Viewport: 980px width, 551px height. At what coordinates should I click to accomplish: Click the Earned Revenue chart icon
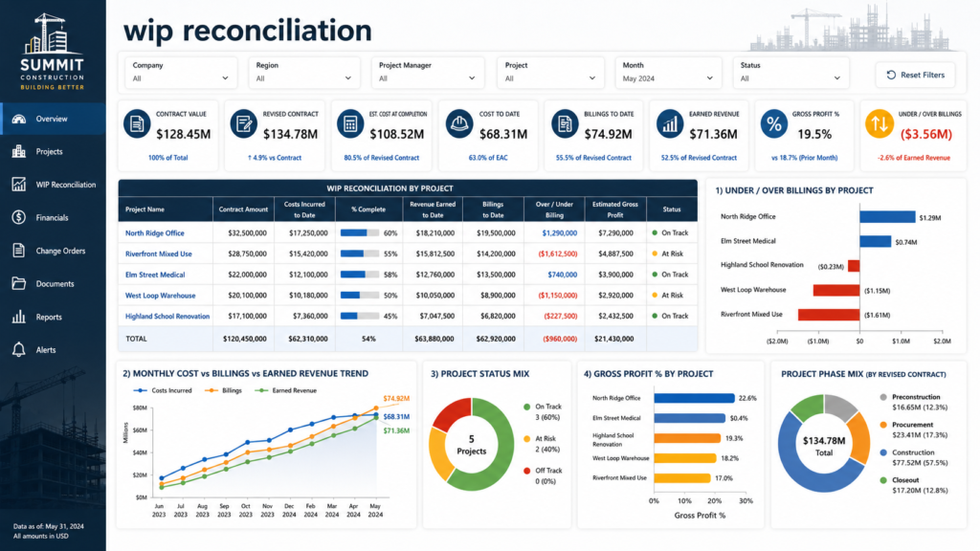coord(669,123)
